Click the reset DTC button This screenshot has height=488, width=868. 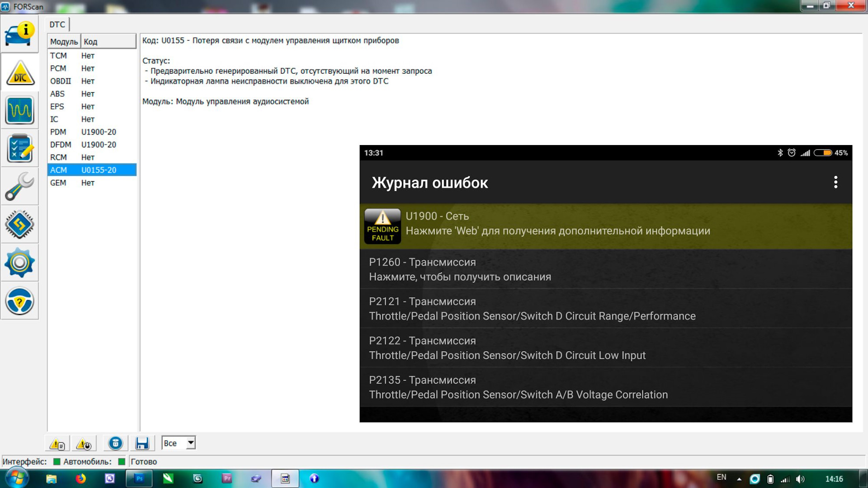[84, 444]
